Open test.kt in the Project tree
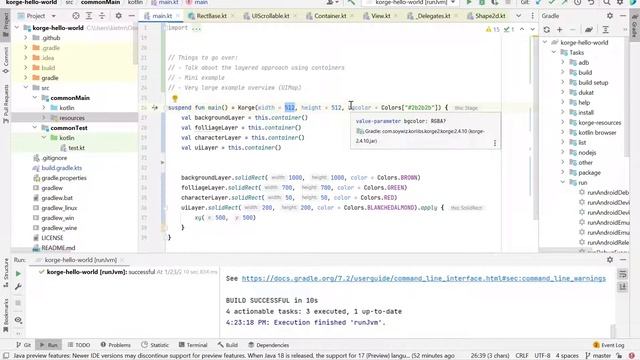 coord(76,148)
